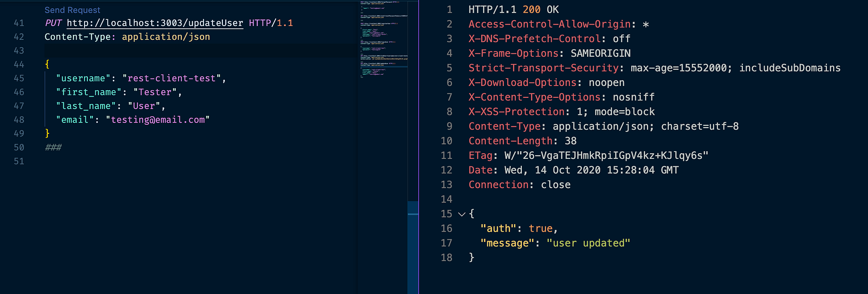Click the "Tester" first_name value
Image resolution: width=868 pixels, height=294 pixels.
[155, 92]
